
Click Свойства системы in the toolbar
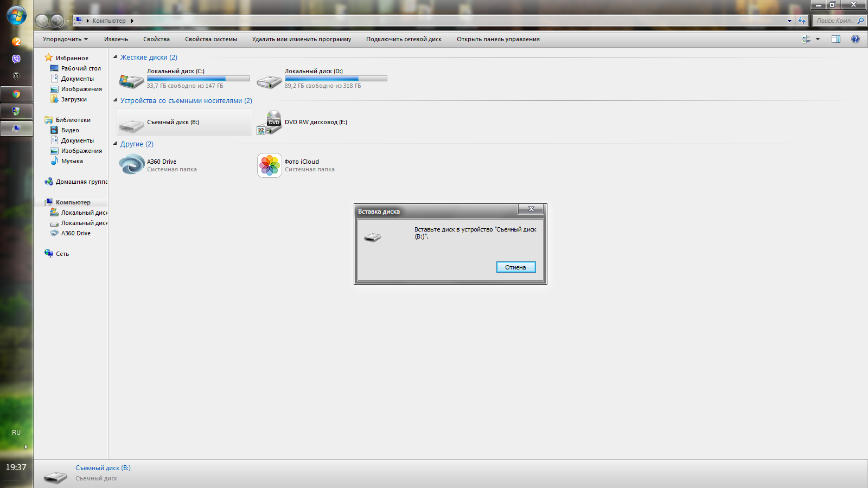(210, 39)
